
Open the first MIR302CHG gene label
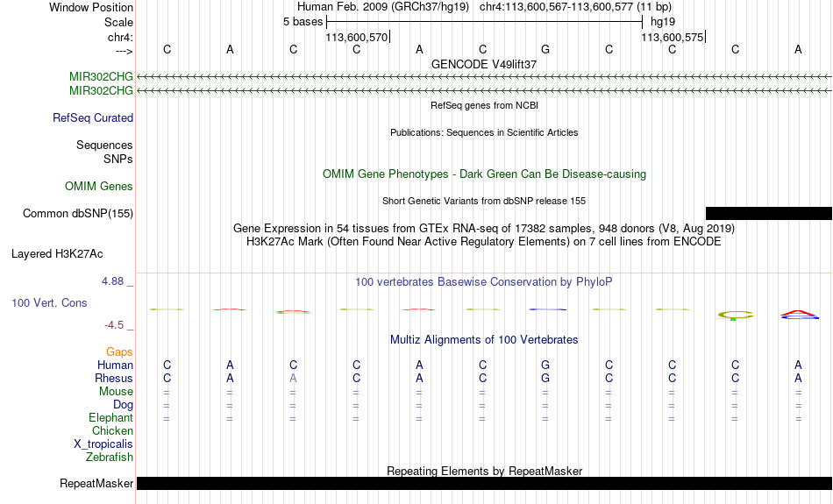[x=101, y=76]
